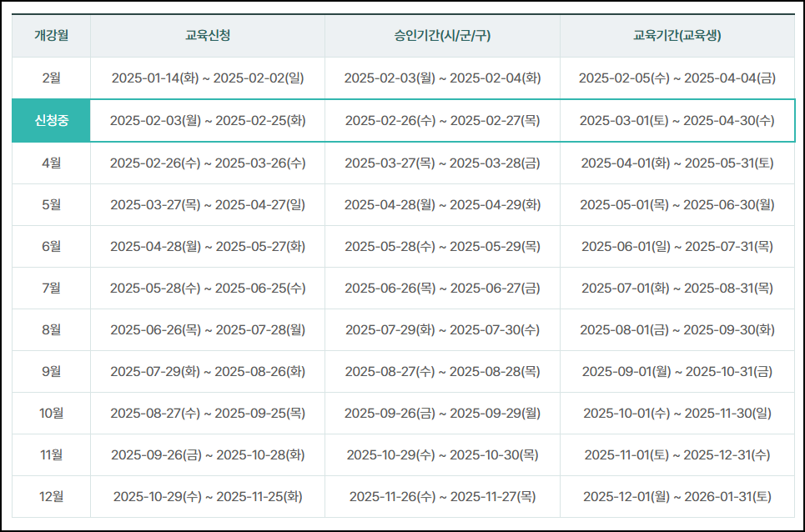Click approval period 2025-10-29(수) ~ 2025-10-30(목)
Image resolution: width=805 pixels, height=532 pixels.
(443, 454)
